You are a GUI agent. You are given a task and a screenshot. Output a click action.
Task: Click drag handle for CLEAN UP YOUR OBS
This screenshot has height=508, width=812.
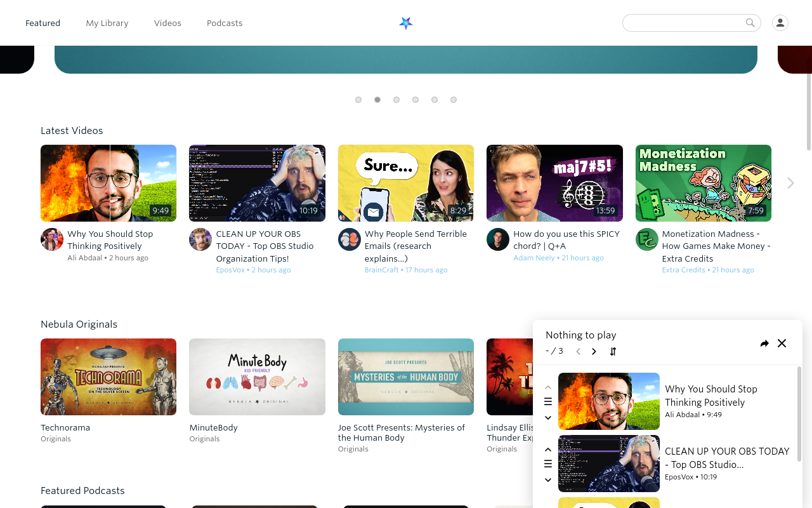click(x=548, y=464)
